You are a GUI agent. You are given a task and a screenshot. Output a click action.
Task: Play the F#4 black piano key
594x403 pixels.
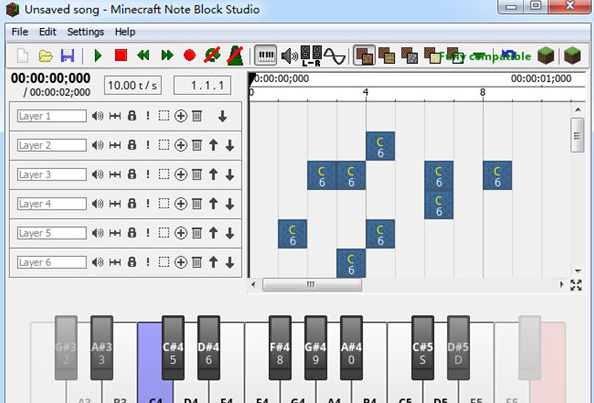tap(280, 348)
